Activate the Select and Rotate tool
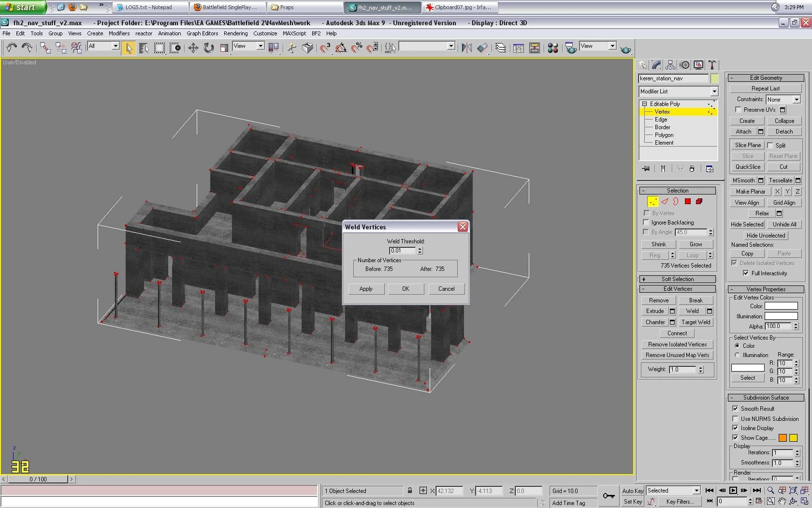Image resolution: width=812 pixels, height=508 pixels. [208, 47]
